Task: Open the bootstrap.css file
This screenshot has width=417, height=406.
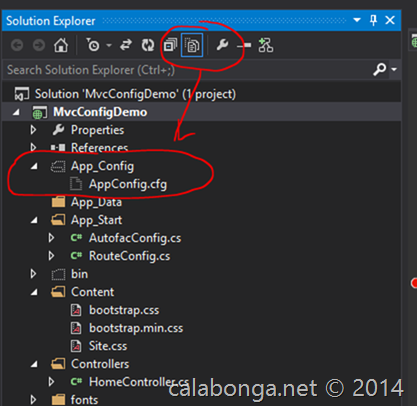Action: point(124,310)
